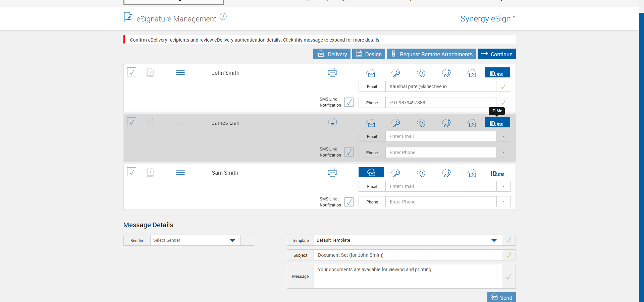Select phone call authentication for John Smith
This screenshot has height=302, width=644.
(x=446, y=73)
